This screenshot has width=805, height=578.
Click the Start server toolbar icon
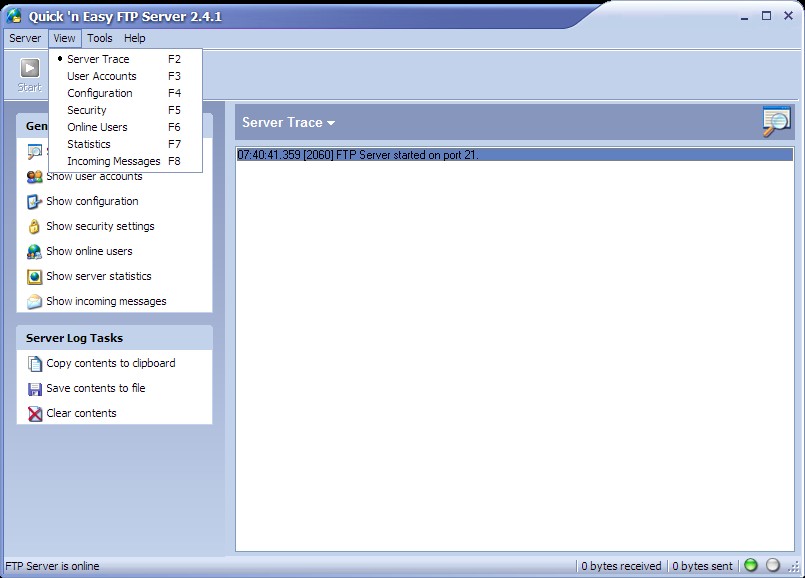30,68
